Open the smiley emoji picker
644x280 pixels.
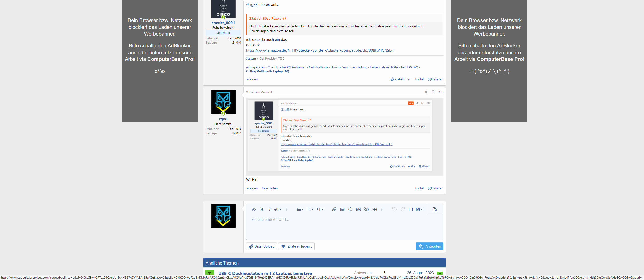coord(350,209)
